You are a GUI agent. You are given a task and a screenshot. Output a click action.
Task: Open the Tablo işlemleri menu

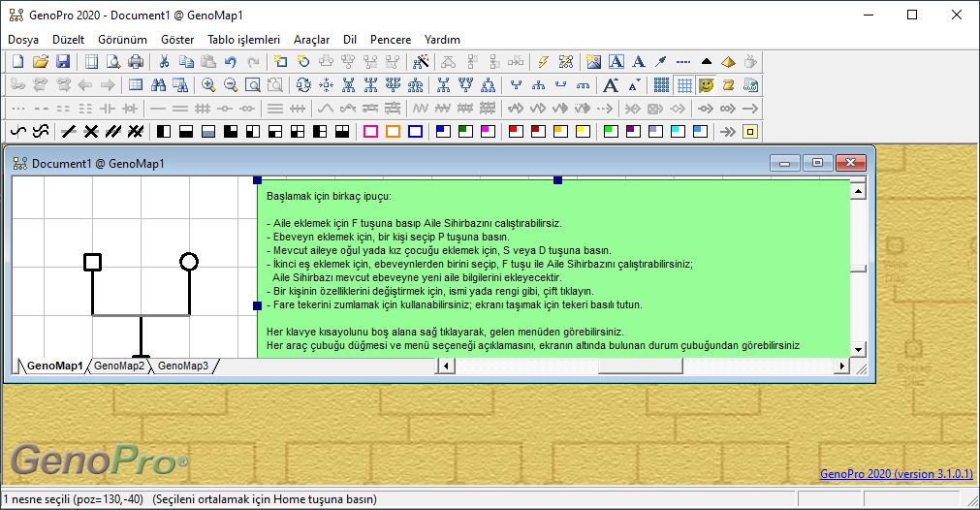(x=243, y=40)
